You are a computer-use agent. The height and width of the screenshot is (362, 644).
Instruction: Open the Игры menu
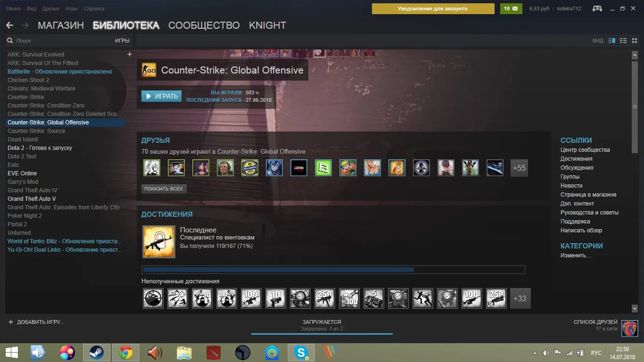tap(72, 8)
